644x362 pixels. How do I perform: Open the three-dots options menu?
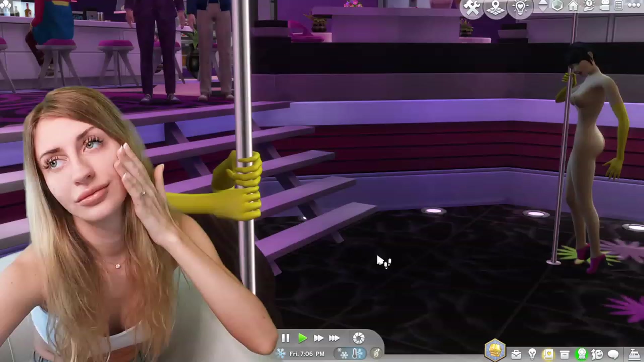coord(634,5)
